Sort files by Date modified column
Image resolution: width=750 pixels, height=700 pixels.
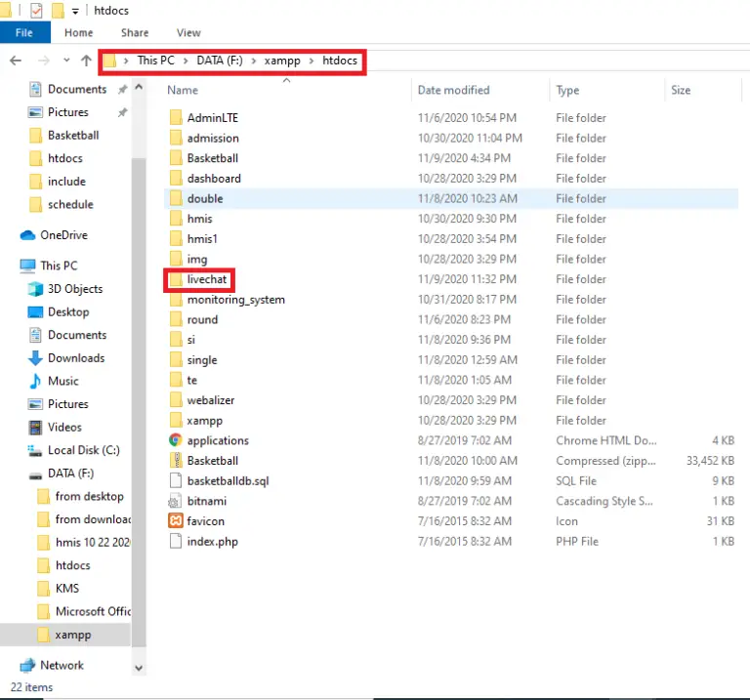click(x=453, y=90)
